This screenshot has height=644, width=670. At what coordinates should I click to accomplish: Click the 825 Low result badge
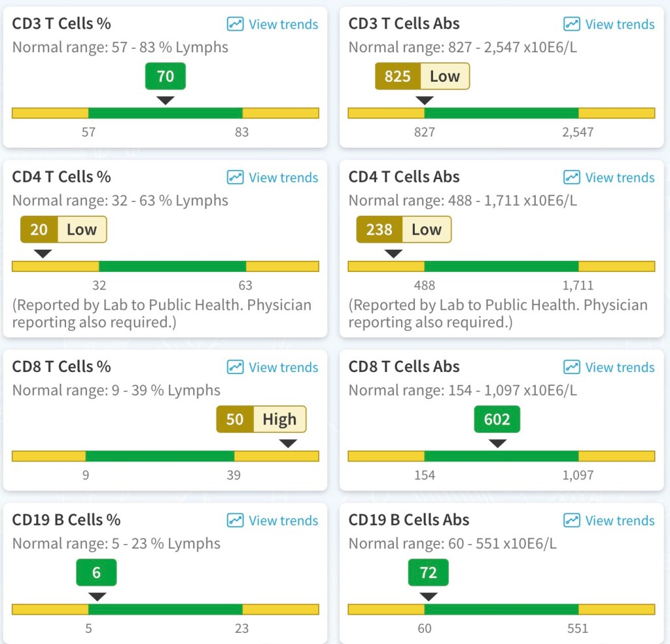[x=422, y=76]
